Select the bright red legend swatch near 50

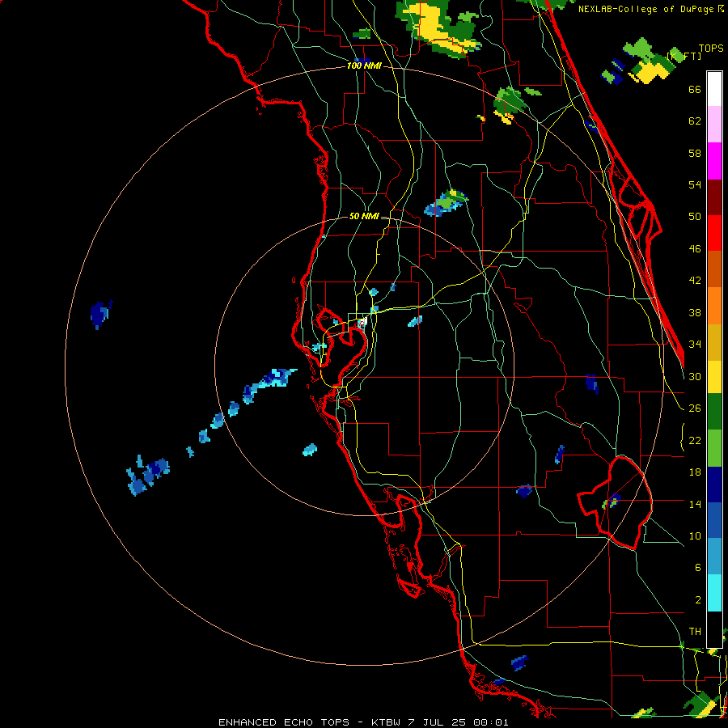pyautogui.click(x=714, y=233)
